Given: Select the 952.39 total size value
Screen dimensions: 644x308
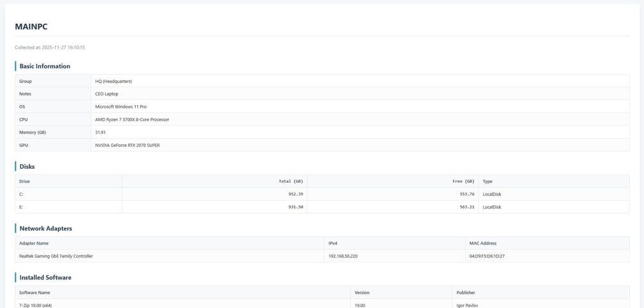Looking at the screenshot, I should pos(295,194).
